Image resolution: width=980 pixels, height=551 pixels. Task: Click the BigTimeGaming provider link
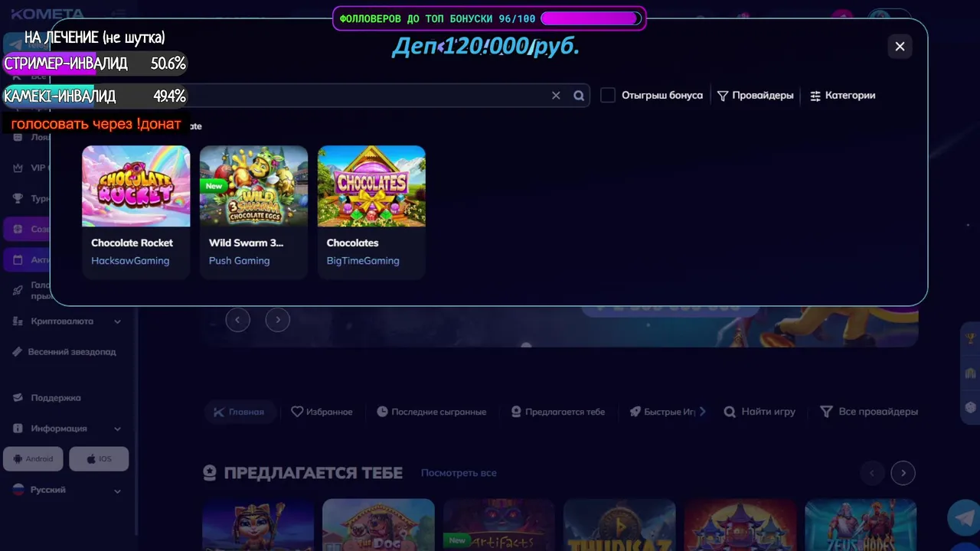pyautogui.click(x=363, y=261)
